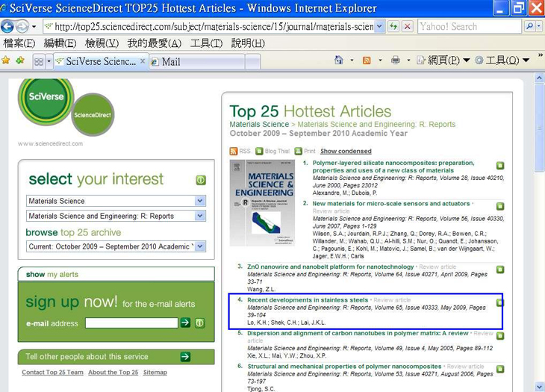Open the About the Top 25 link

pyautogui.click(x=113, y=372)
